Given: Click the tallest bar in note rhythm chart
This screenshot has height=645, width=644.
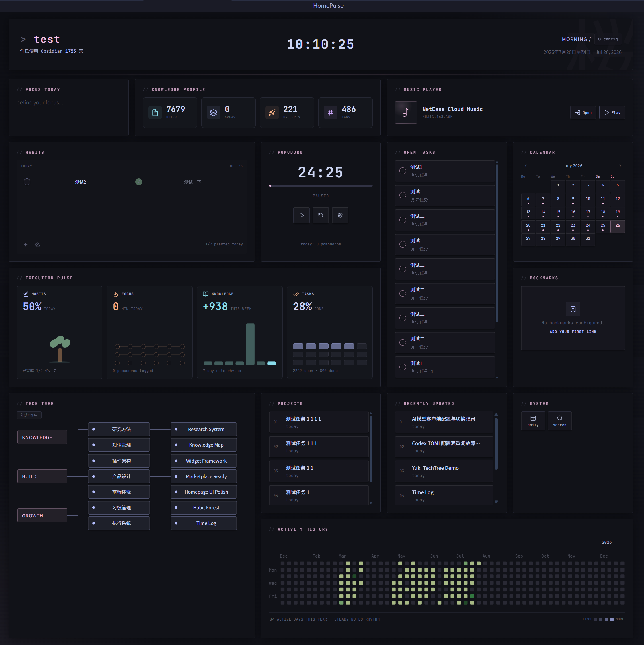Looking at the screenshot, I should [x=250, y=344].
